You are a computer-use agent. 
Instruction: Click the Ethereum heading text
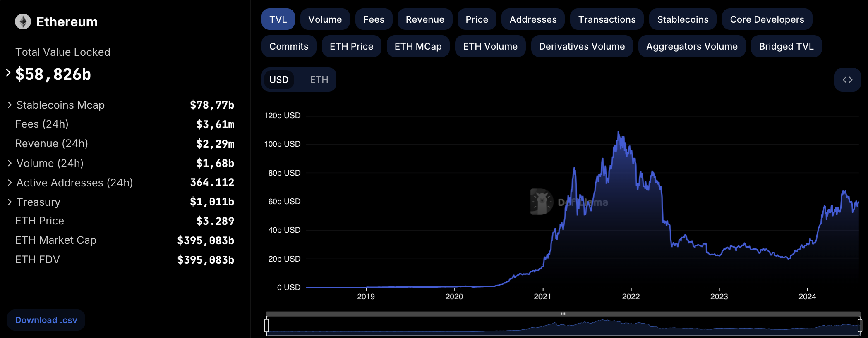(67, 22)
